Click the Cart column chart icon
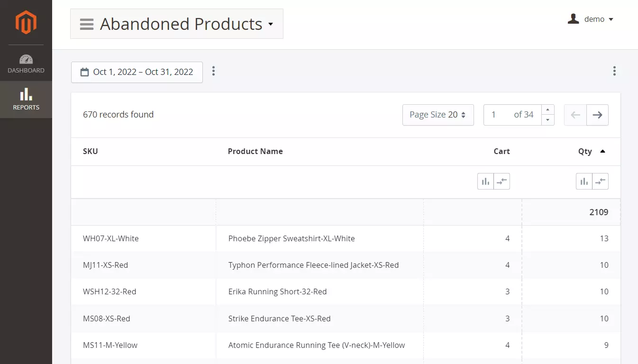The height and width of the screenshot is (364, 638). 485,182
